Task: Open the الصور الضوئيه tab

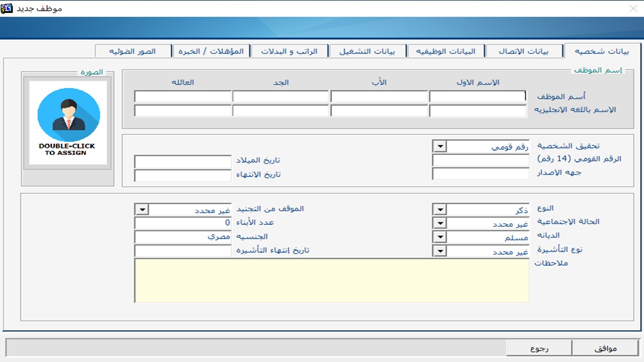Action: point(132,51)
